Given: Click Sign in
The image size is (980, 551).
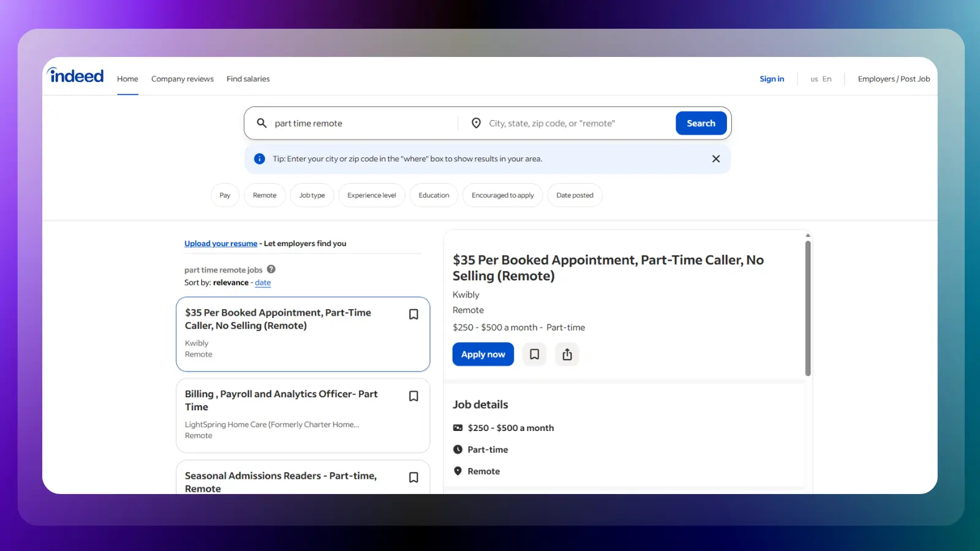Looking at the screenshot, I should coord(772,79).
